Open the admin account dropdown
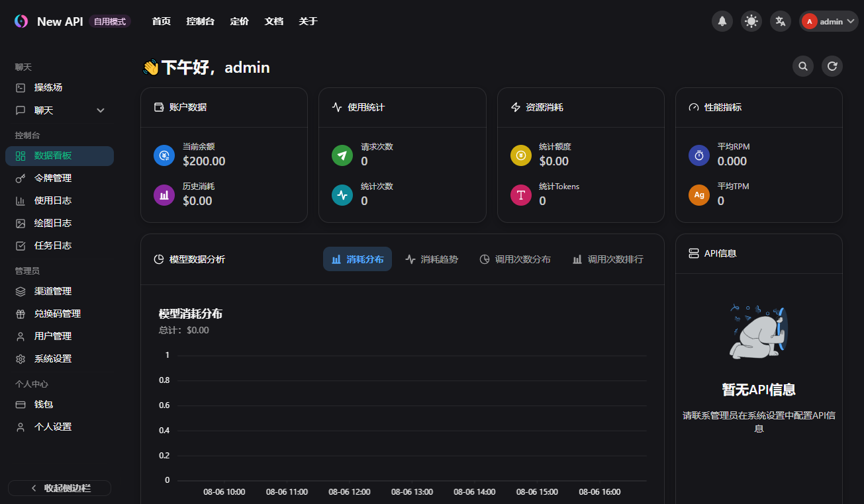Image resolution: width=864 pixels, height=504 pixels. click(x=828, y=21)
